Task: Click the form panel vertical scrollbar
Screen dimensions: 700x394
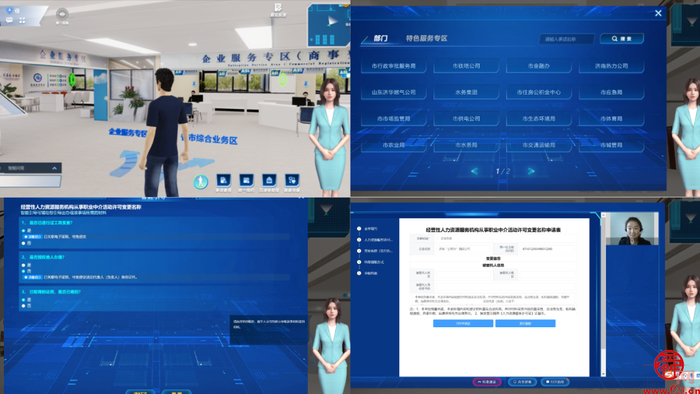Action: [604, 294]
